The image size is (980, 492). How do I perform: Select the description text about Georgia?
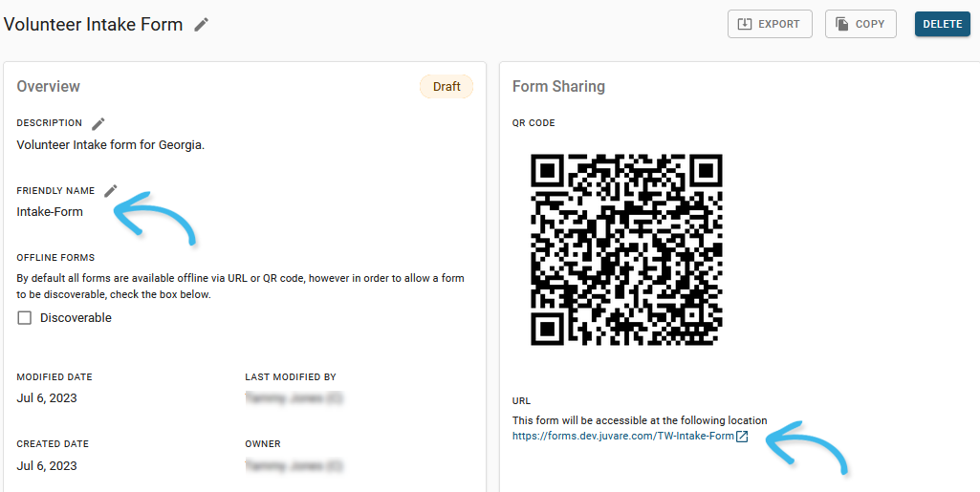111,145
